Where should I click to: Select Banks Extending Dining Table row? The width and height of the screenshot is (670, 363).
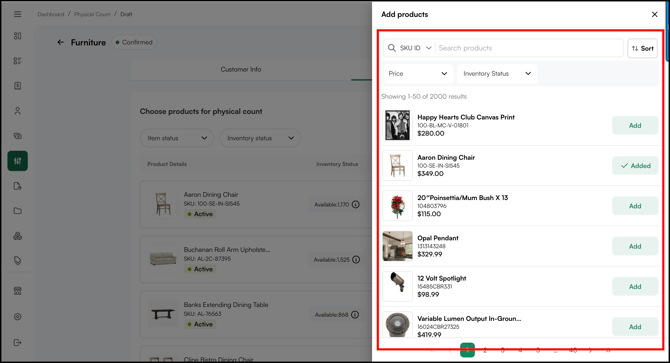256,314
